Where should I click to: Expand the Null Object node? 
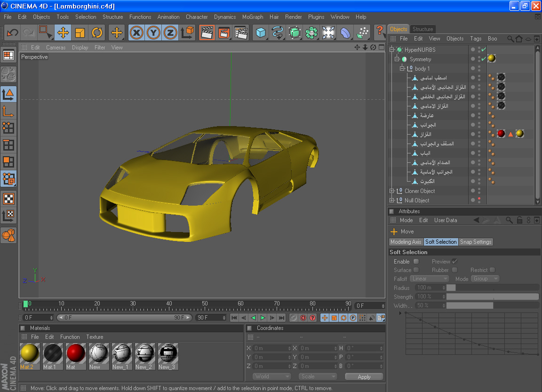coord(392,200)
